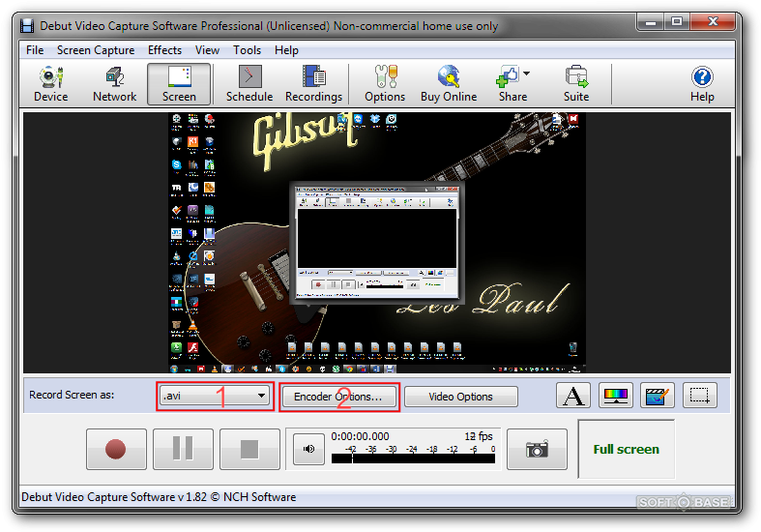Click the audio level meter bar
761x532 pixels.
point(413,458)
